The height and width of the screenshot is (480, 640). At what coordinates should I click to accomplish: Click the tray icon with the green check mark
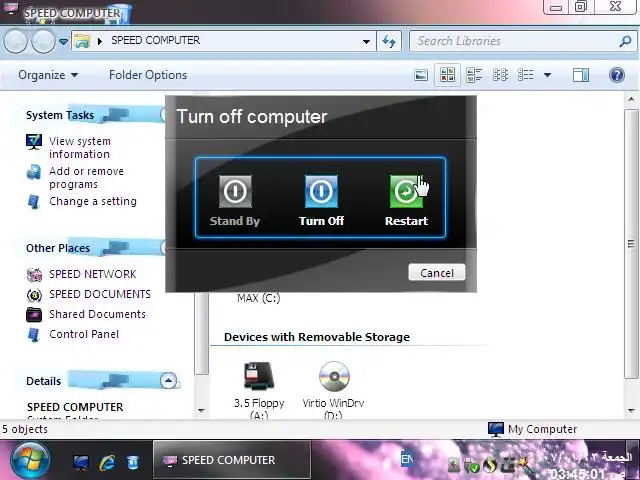[x=472, y=466]
